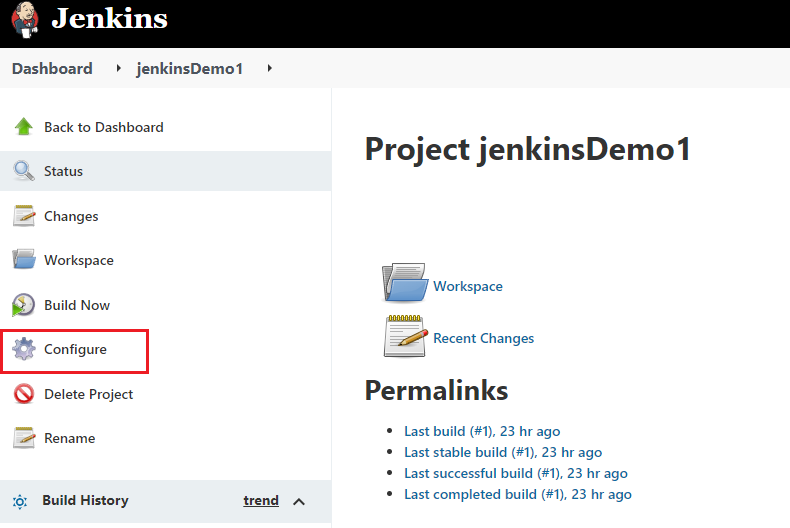Screen dimensions: 790x528
Task: Click the Build History sun icon
Action: [x=20, y=502]
